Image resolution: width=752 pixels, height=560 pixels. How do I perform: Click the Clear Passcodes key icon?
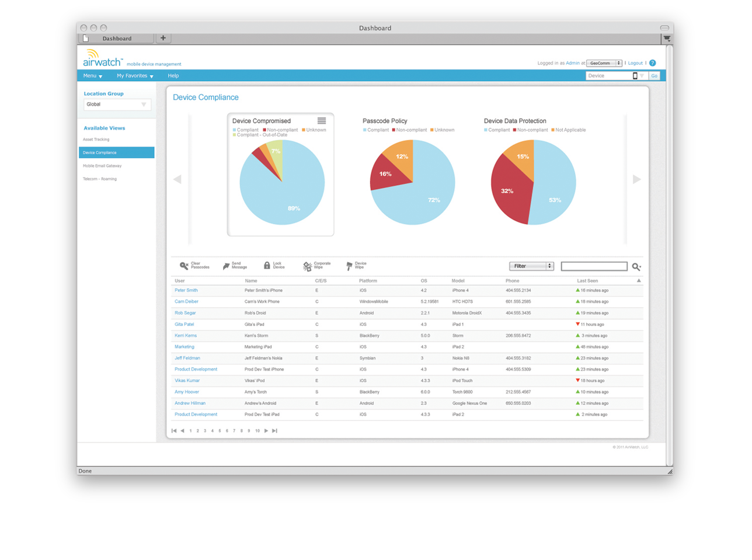click(x=184, y=266)
